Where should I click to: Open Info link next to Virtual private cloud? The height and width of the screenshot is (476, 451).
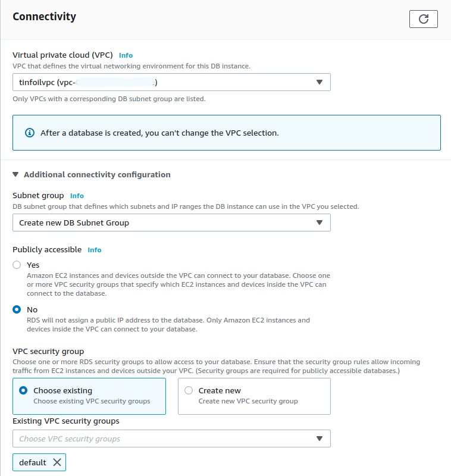(126, 55)
